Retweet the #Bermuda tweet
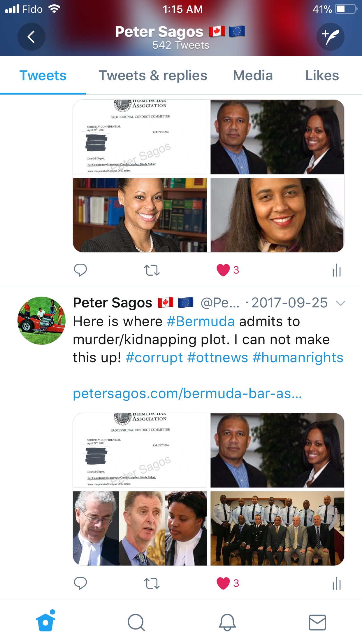Image resolution: width=362 pixels, height=644 pixels. (152, 583)
